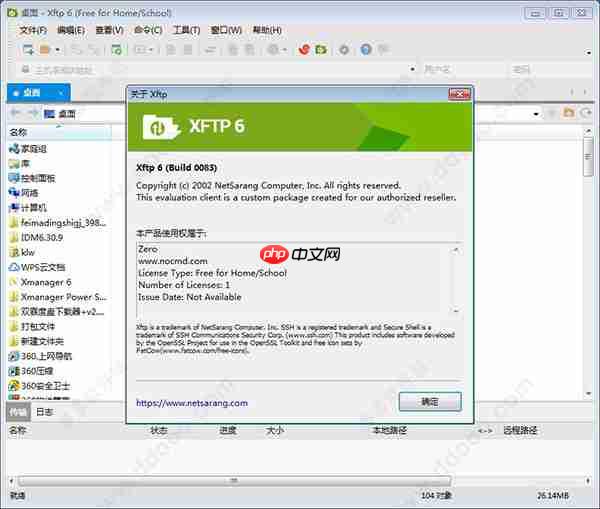This screenshot has height=509, width=600.
Task: Close the 关于 Xftp dialog
Action: click(x=459, y=94)
